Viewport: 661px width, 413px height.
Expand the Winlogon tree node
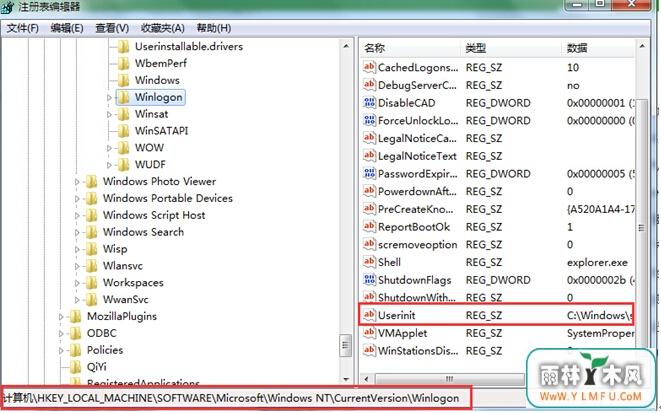109,97
